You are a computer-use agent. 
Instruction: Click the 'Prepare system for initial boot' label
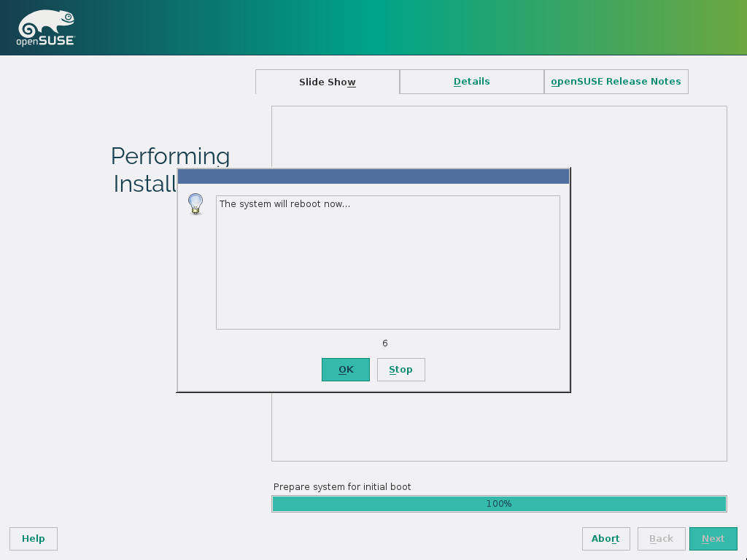[342, 486]
